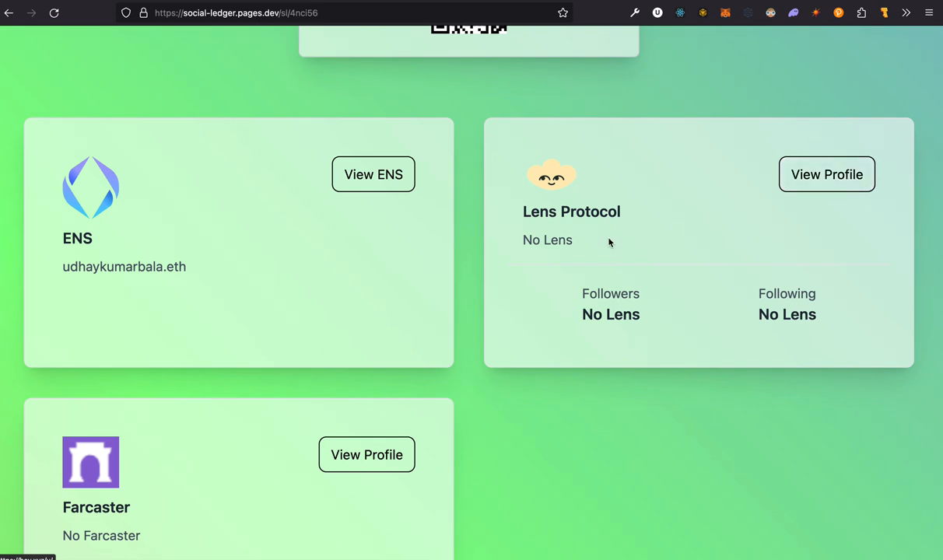Open the red starburst extension
Viewport: 943px width, 560px height.
point(815,13)
